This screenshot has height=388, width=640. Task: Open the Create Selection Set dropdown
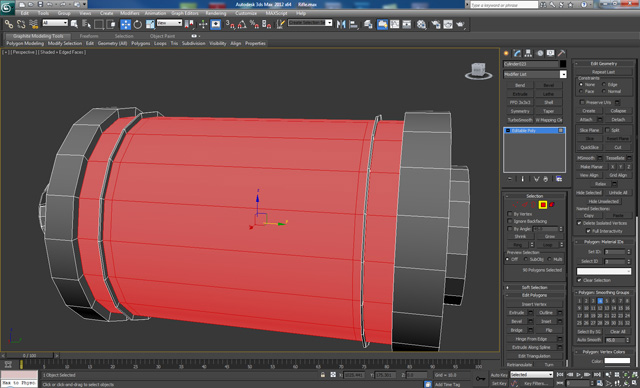pos(310,23)
